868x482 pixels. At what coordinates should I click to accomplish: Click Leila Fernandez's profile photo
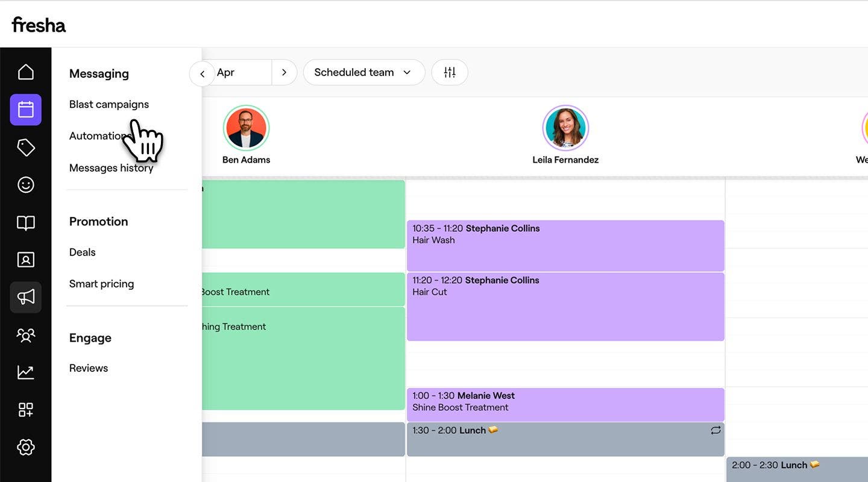pos(565,128)
